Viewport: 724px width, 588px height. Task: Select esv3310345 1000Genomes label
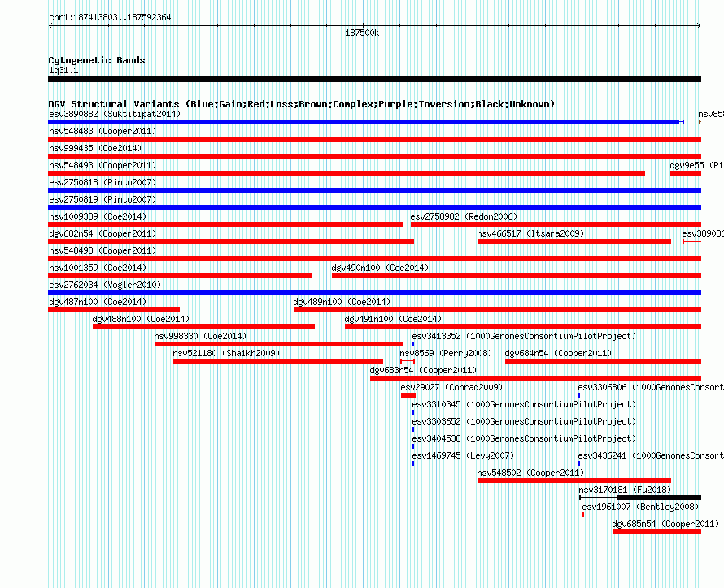(524, 404)
